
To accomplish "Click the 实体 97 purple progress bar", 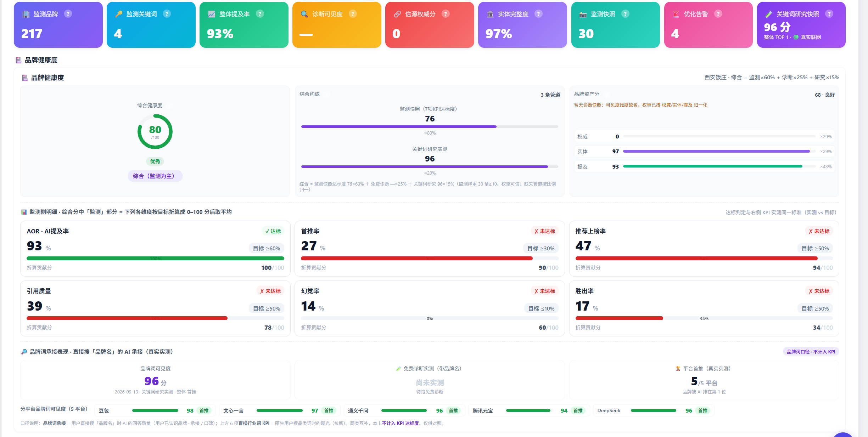I will [719, 151].
